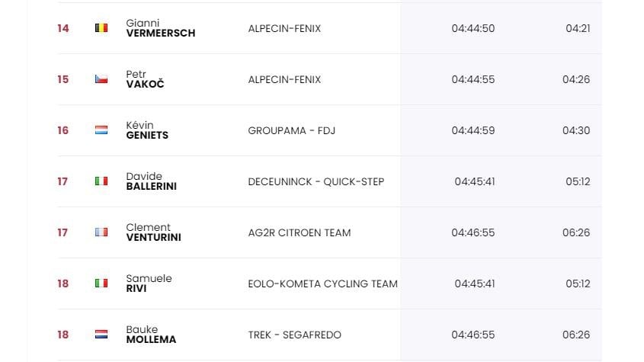Click the Czech flag beside Petr Vakoč
The image size is (644, 362).
point(101,79)
